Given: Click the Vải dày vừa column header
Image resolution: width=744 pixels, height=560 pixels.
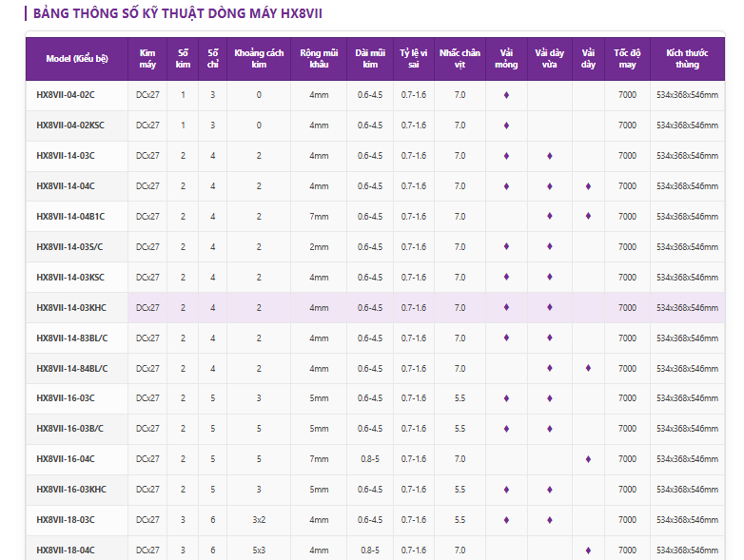Looking at the screenshot, I should [550, 59].
